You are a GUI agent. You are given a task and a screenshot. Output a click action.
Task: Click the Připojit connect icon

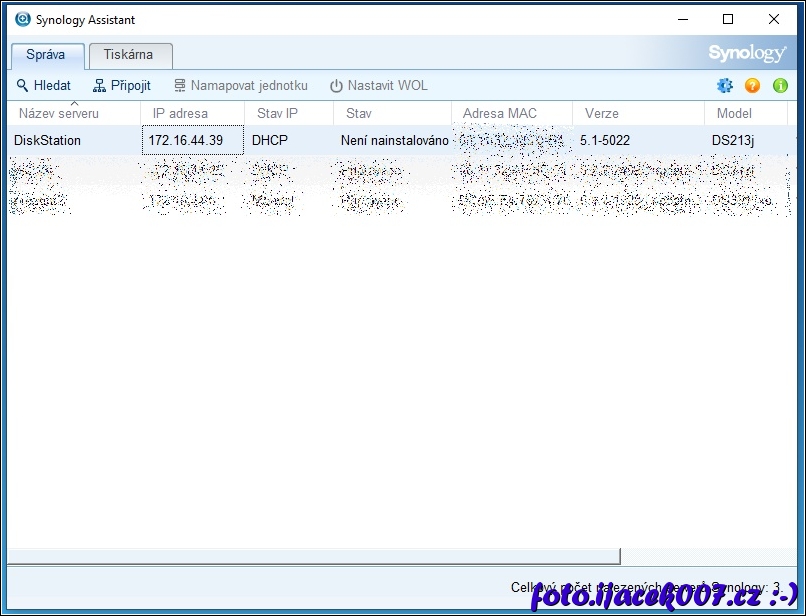99,86
